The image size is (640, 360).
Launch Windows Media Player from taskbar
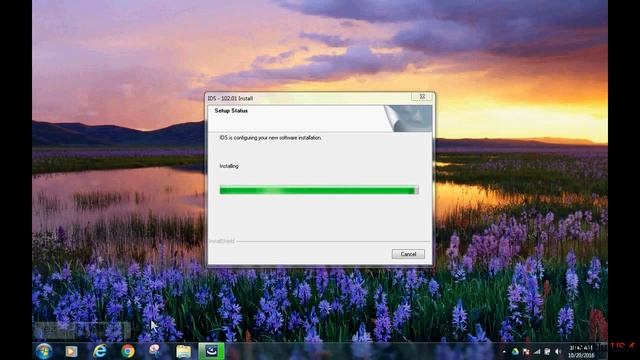click(71, 351)
